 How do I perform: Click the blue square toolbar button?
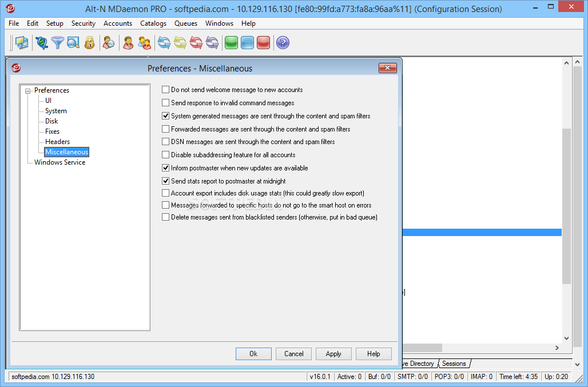[248, 43]
